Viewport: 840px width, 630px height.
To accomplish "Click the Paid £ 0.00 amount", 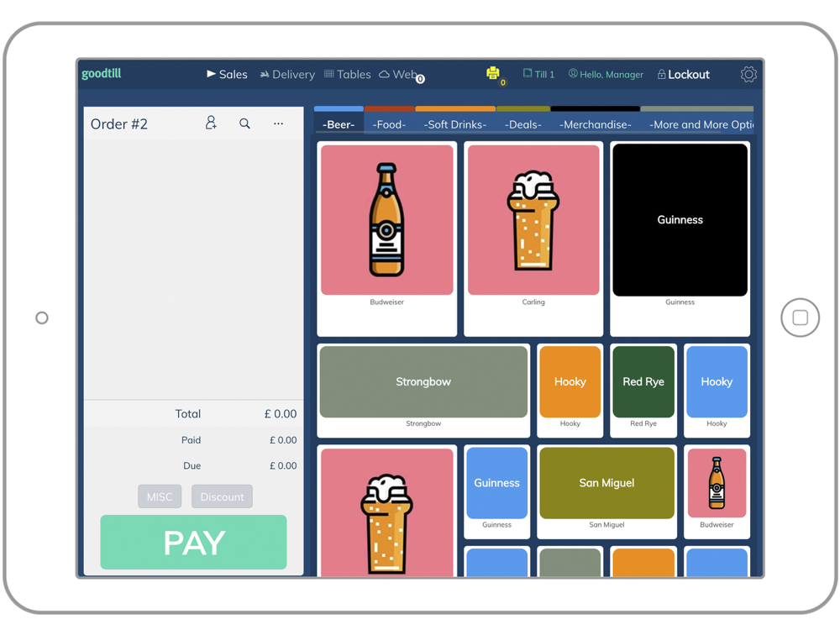I will 283,440.
